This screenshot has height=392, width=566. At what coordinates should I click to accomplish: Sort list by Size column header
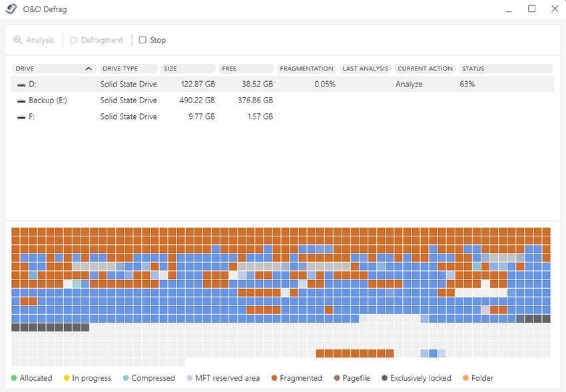click(188, 69)
